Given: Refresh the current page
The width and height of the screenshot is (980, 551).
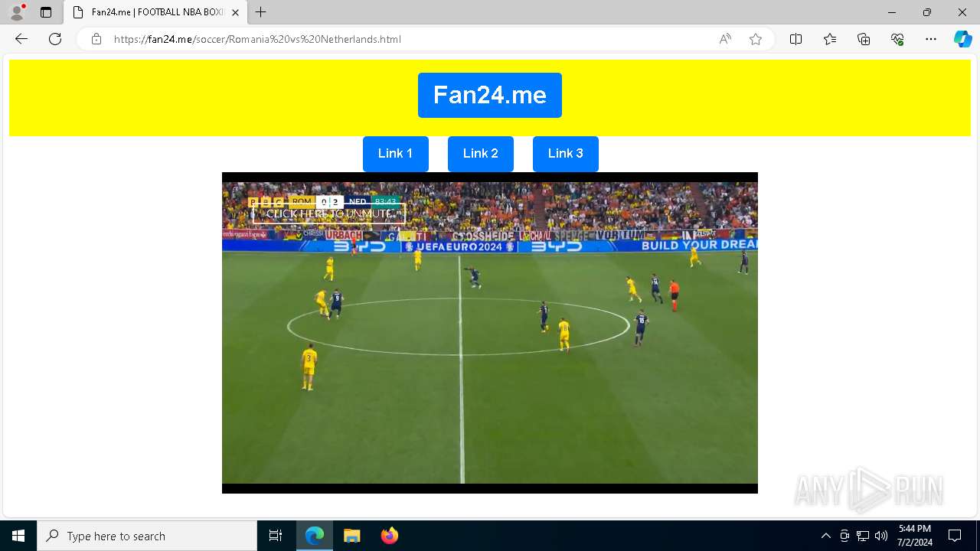Looking at the screenshot, I should pyautogui.click(x=55, y=39).
